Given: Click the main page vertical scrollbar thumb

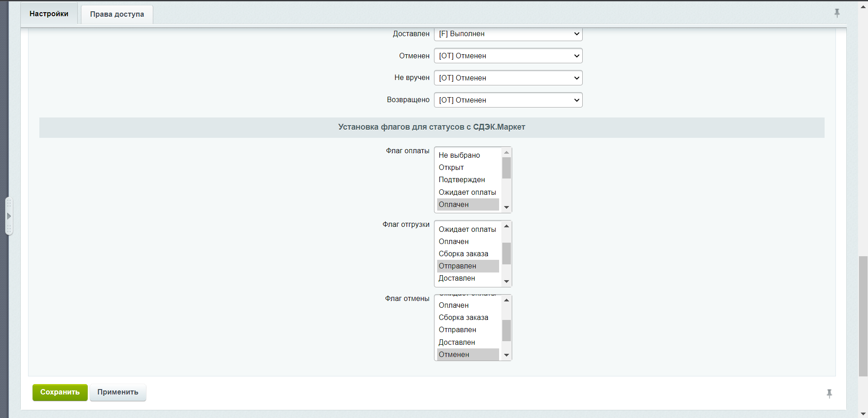Looking at the screenshot, I should [x=863, y=315].
